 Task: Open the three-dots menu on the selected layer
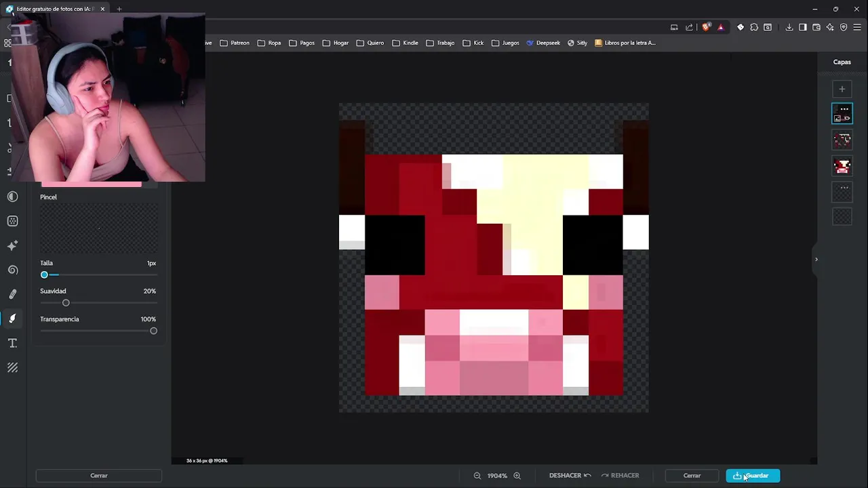coord(844,108)
